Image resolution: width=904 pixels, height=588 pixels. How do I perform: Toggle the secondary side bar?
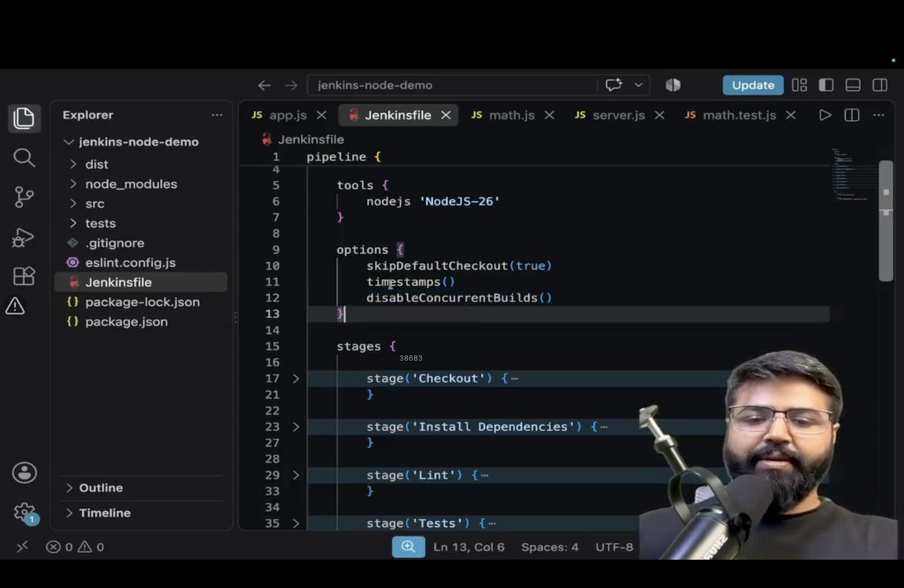click(880, 84)
